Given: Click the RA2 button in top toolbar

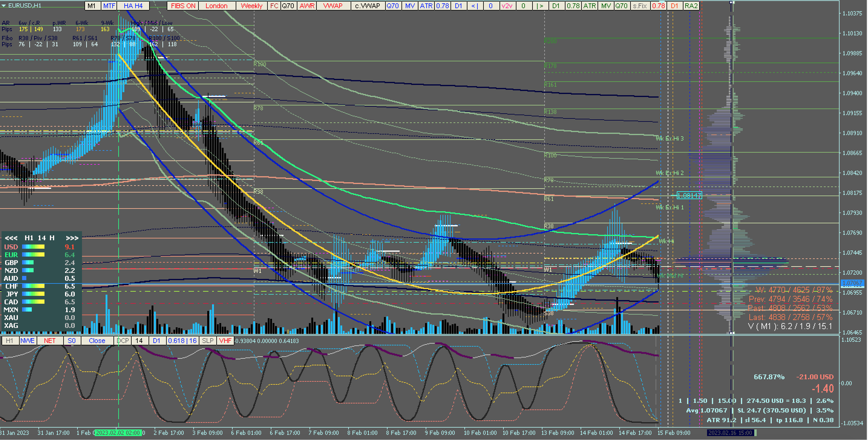Looking at the screenshot, I should [691, 6].
